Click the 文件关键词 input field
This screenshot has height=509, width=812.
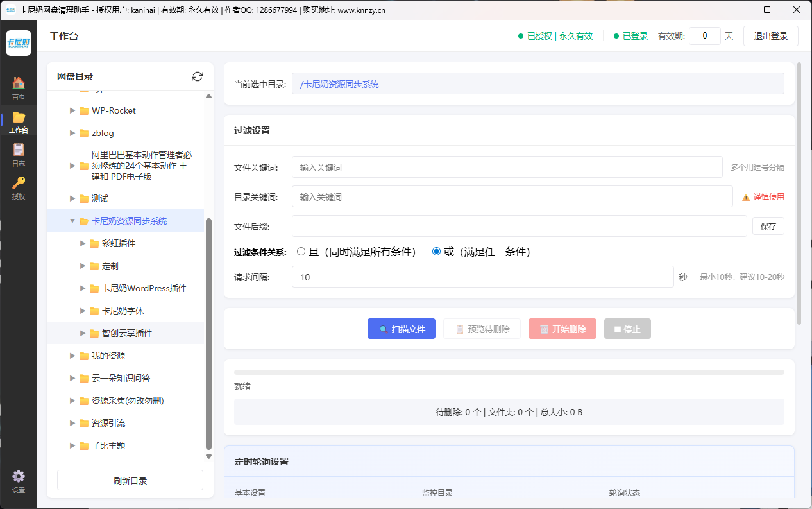tap(507, 167)
